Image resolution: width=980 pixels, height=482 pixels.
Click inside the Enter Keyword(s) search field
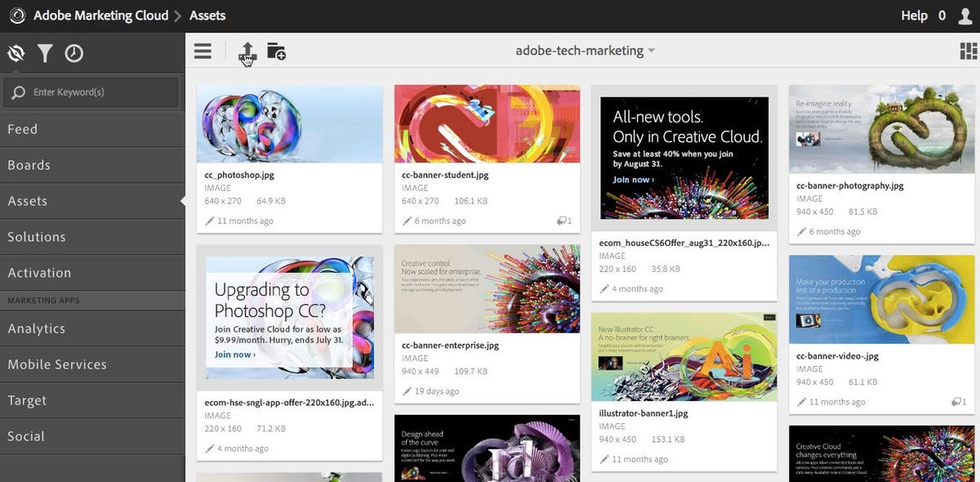90,92
